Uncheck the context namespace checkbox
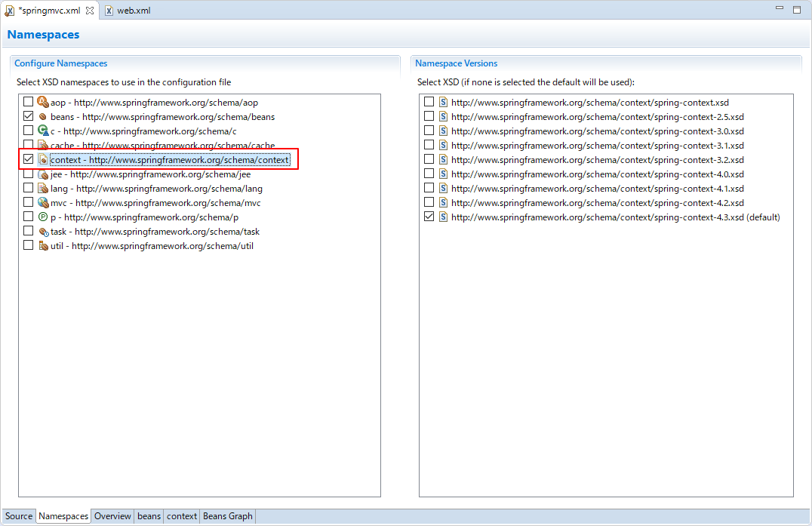Screen dimensions: 812x526 tap(29, 159)
